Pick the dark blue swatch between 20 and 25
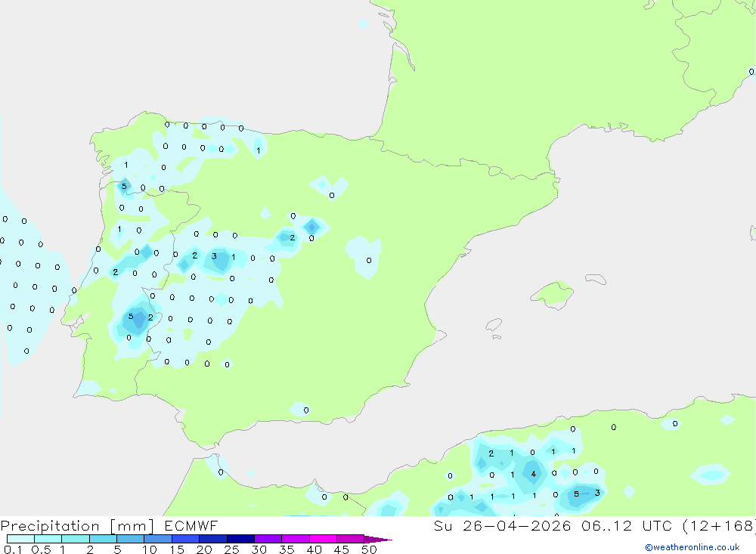This screenshot has height=554, width=756. click(212, 539)
